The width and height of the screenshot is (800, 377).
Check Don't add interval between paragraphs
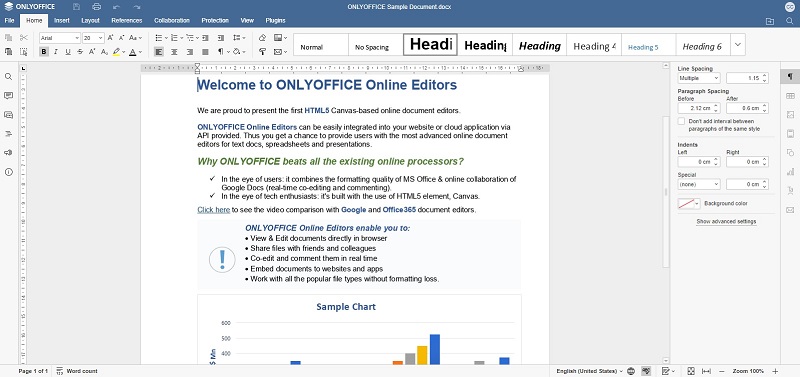681,121
